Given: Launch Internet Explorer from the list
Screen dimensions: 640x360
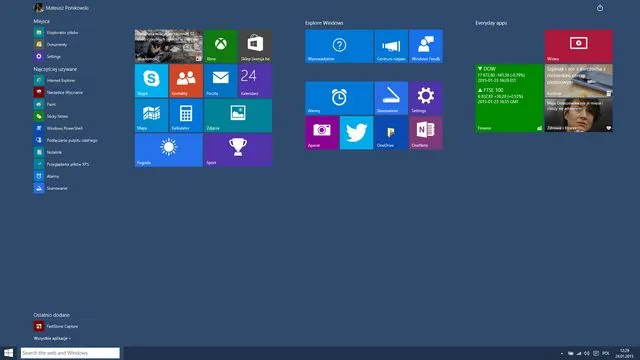Looking at the screenshot, I should coord(55,80).
